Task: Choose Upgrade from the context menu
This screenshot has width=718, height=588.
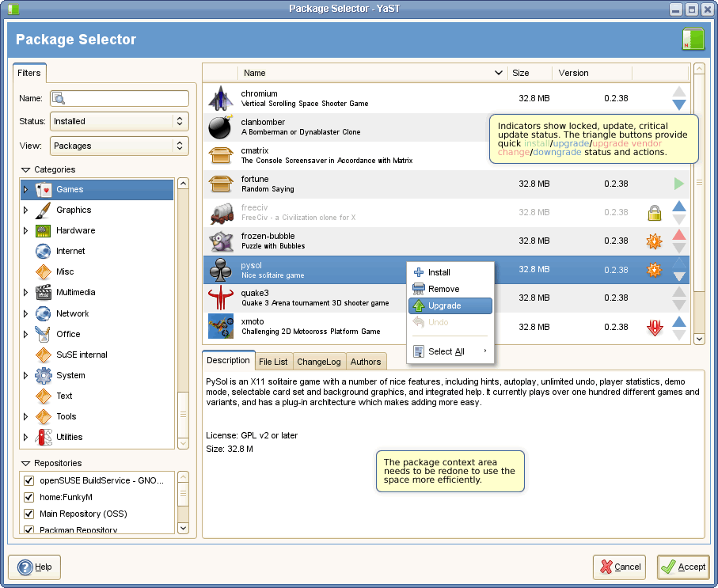Action: pyautogui.click(x=450, y=306)
